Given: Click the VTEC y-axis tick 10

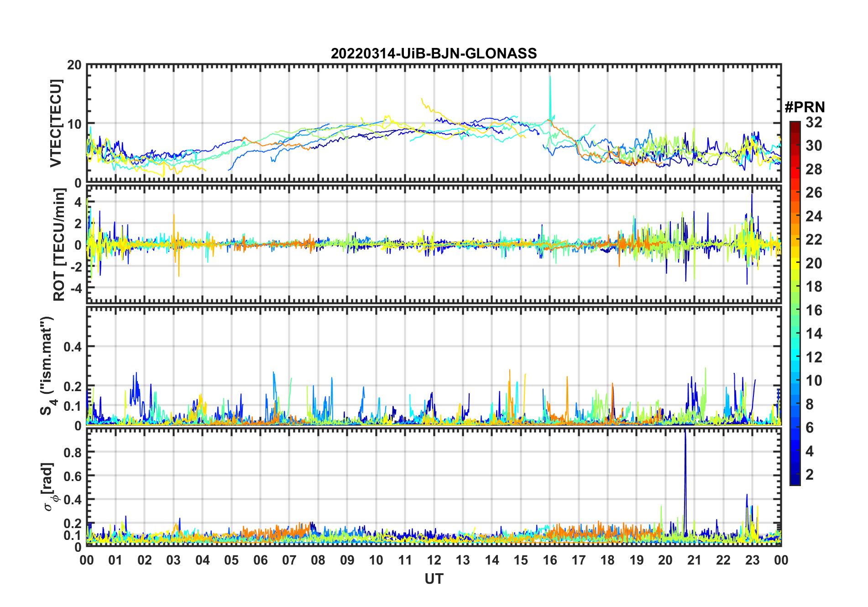Looking at the screenshot, I should 74,124.
